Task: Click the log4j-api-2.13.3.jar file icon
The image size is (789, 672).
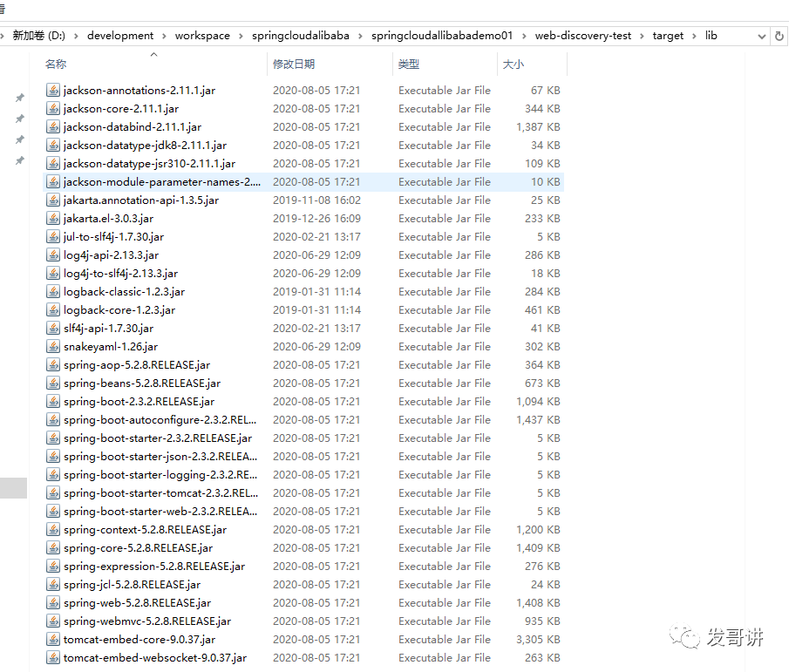Action: coord(53,255)
